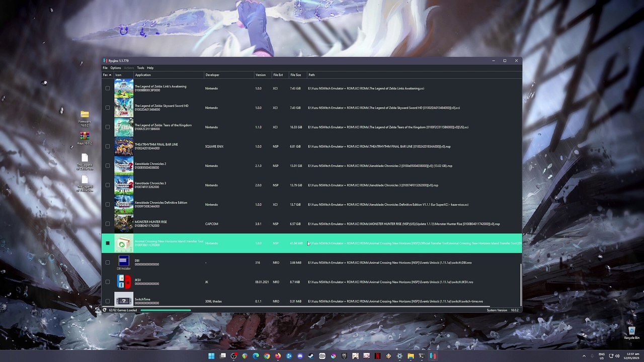The image size is (644, 362).
Task: Sort by the File Size column header
Action: coord(298,75)
